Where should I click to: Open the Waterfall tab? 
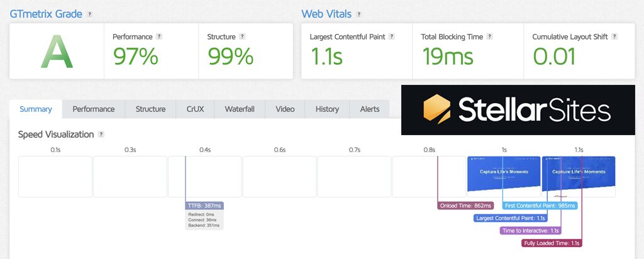pos(240,109)
